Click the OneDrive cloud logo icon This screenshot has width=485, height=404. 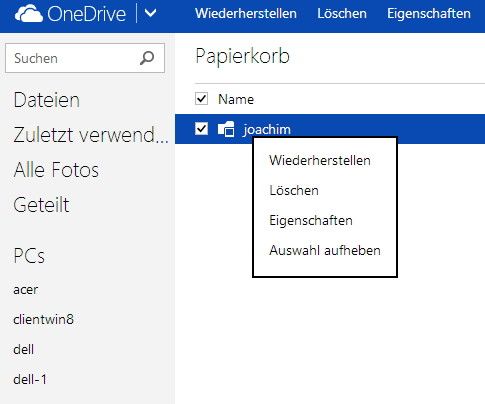point(29,14)
